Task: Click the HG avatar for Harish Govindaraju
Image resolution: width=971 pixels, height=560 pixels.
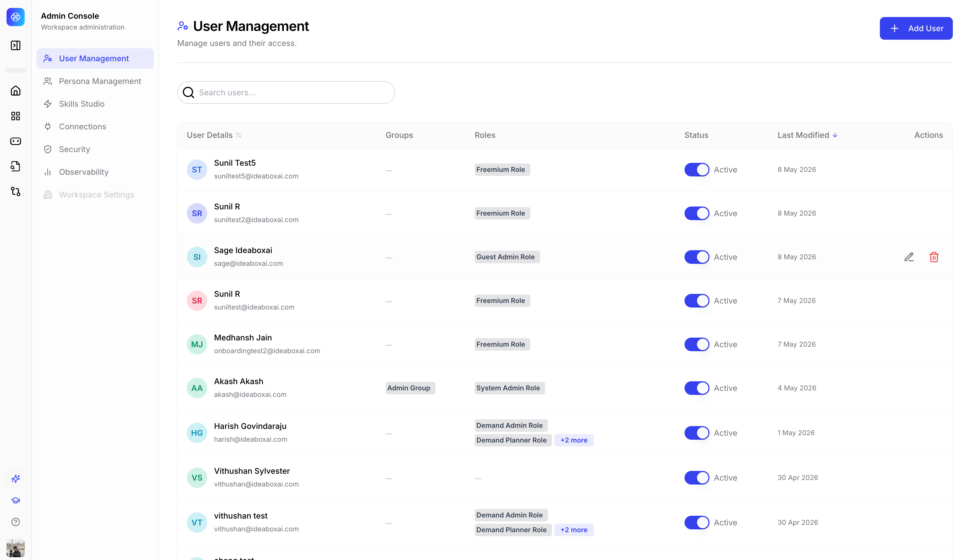Action: point(197,433)
